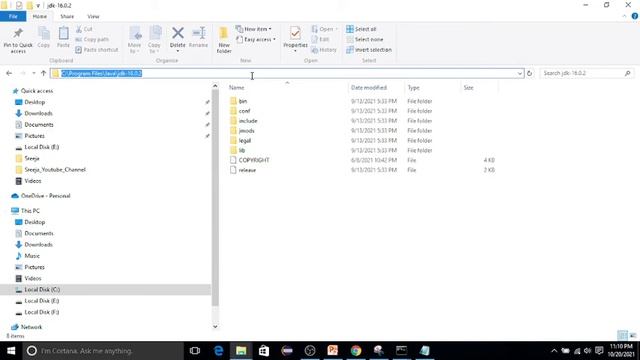Open Microsoft Edge from taskbar
The height and width of the screenshot is (360, 640).
pos(218,351)
